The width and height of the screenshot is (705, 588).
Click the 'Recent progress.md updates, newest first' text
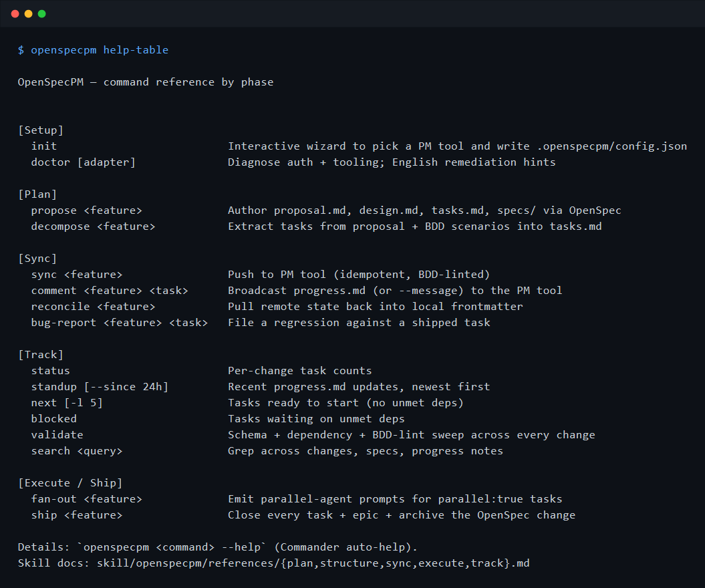[359, 387]
